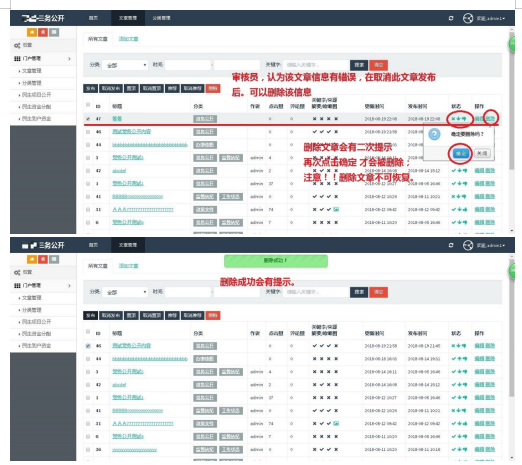Open the admin user dropdown in upper header

[x=491, y=18]
